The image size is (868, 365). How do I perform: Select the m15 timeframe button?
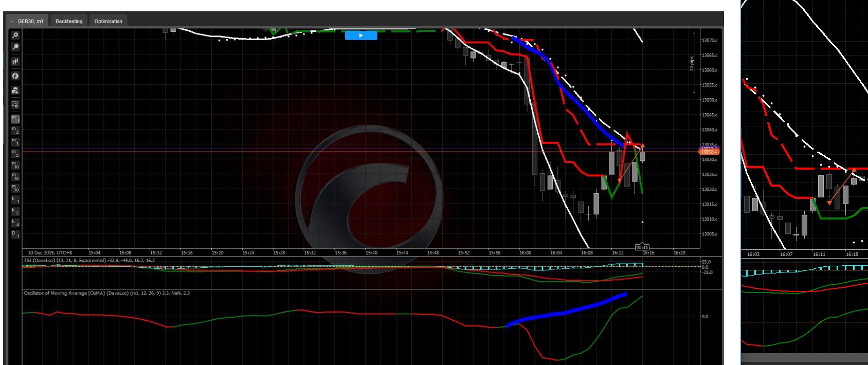pyautogui.click(x=15, y=176)
